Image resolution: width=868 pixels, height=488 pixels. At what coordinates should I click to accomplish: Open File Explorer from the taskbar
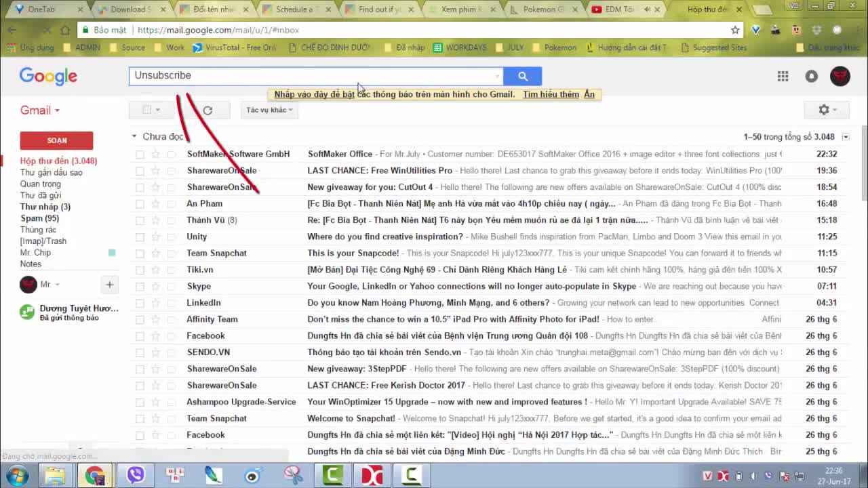(55, 475)
